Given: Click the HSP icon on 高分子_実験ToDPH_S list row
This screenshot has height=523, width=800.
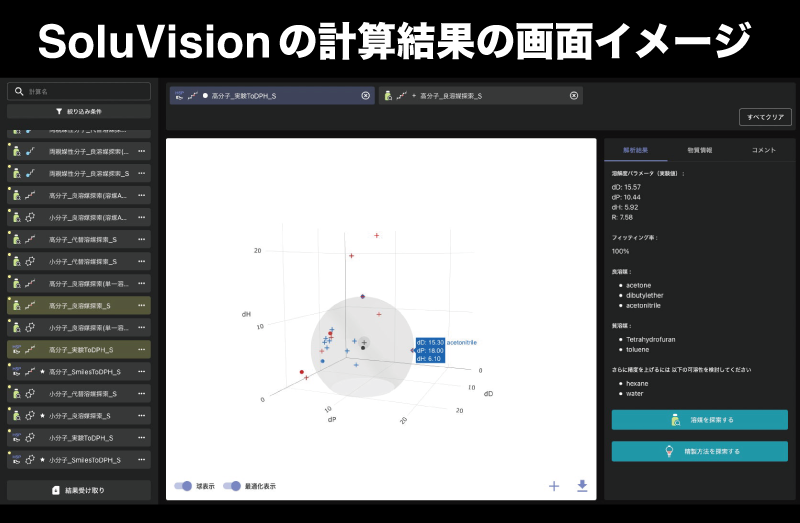Looking at the screenshot, I should [x=16, y=350].
